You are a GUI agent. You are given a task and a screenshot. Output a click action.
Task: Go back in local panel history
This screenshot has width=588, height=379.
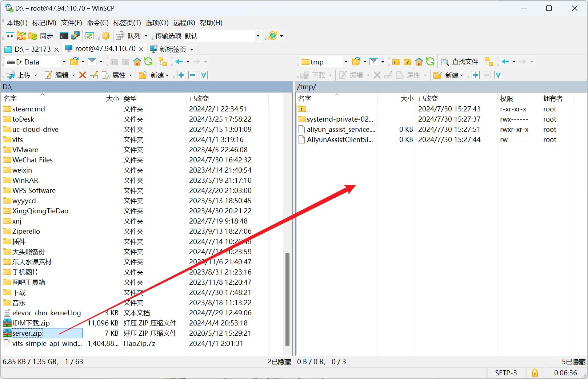[179, 62]
